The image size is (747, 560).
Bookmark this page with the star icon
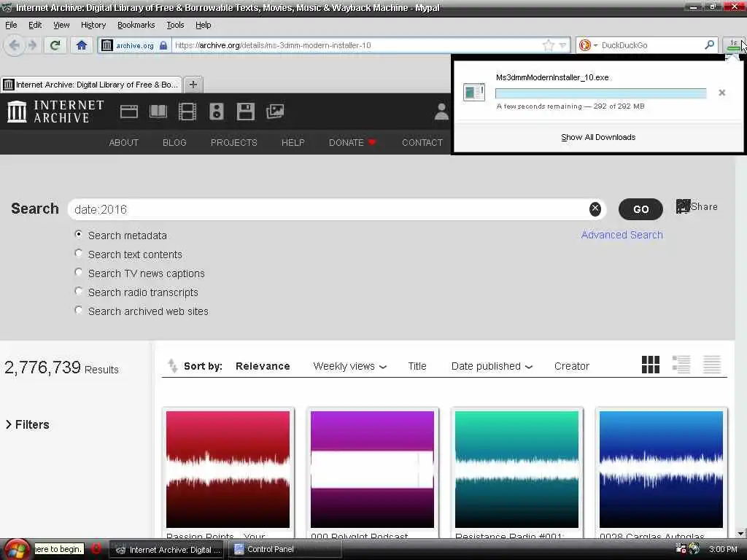pos(549,45)
